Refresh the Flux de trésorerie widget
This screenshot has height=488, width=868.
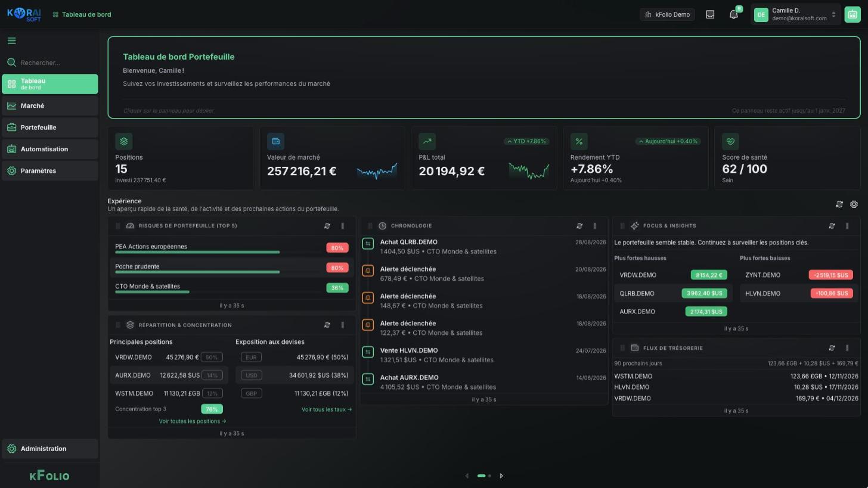pos(832,348)
